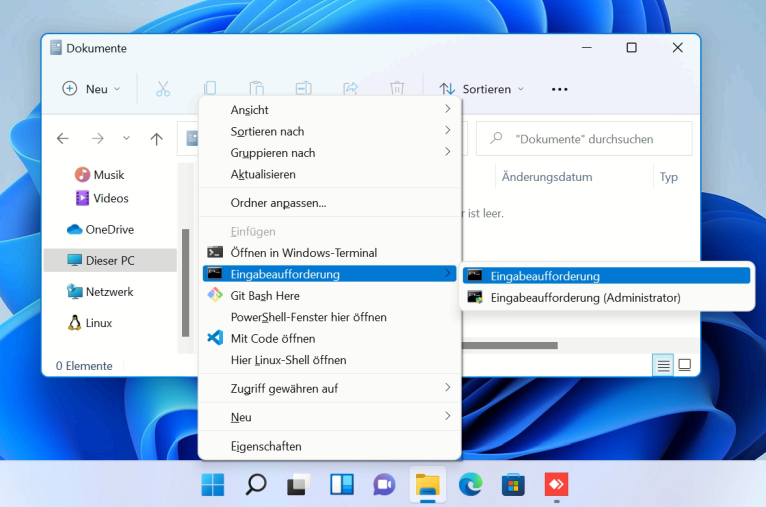Open the Windows Start menu
Screen dimensions: 766x507
click(x=213, y=485)
